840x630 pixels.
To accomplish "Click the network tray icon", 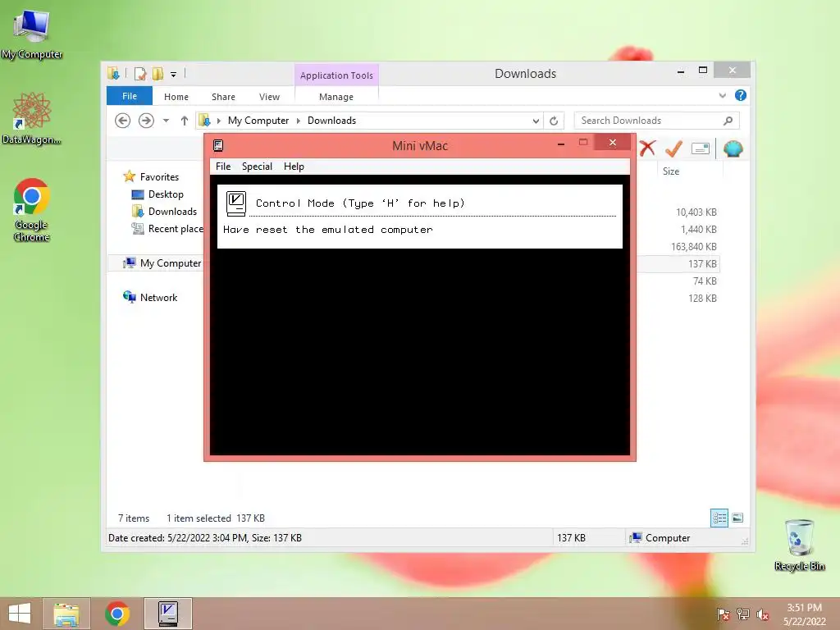I will [742, 614].
